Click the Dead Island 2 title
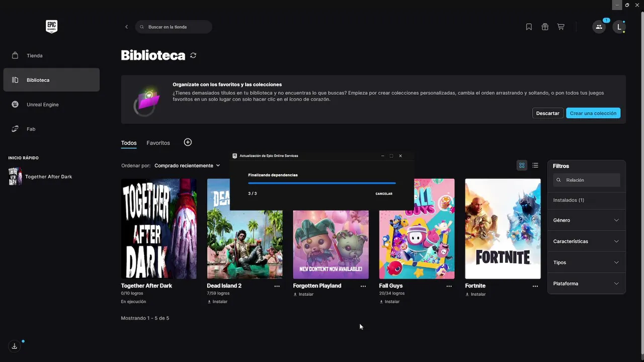Viewport: 644px width, 362px height. pos(224,286)
